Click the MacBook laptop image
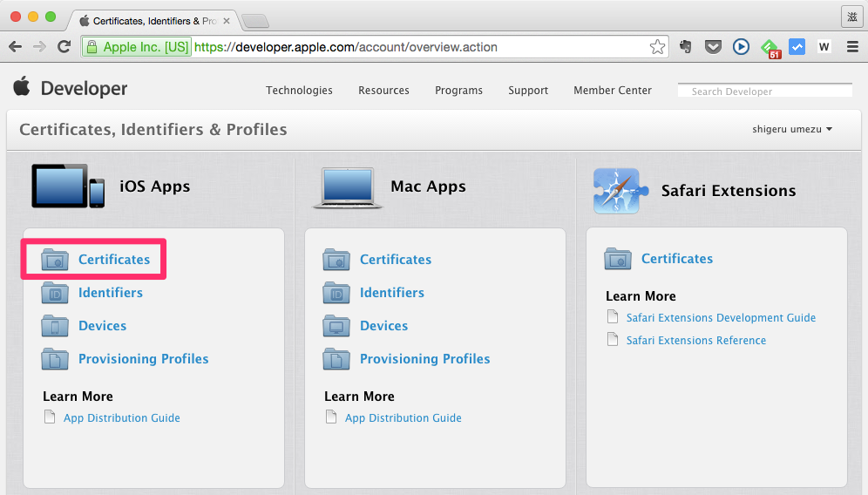This screenshot has height=495, width=868. 348,188
